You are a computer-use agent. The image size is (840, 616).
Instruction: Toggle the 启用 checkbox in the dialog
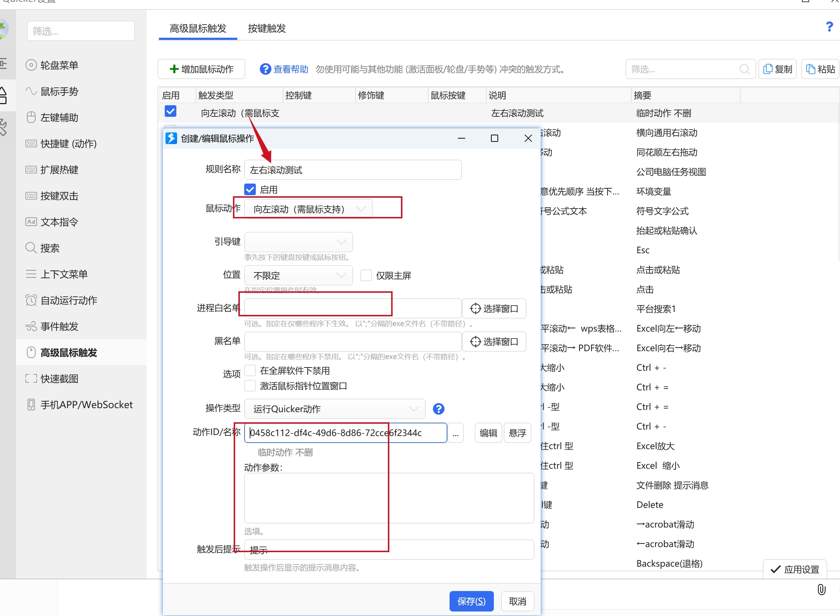coord(250,189)
